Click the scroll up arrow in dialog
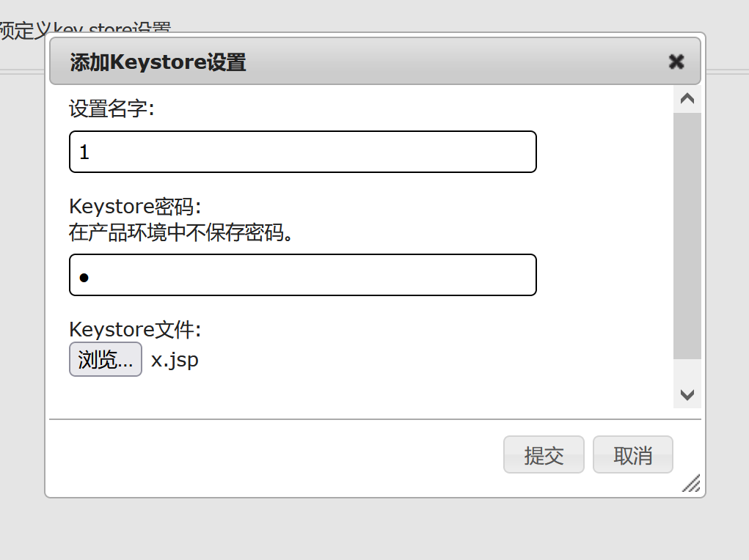This screenshot has height=560, width=749. pyautogui.click(x=687, y=99)
